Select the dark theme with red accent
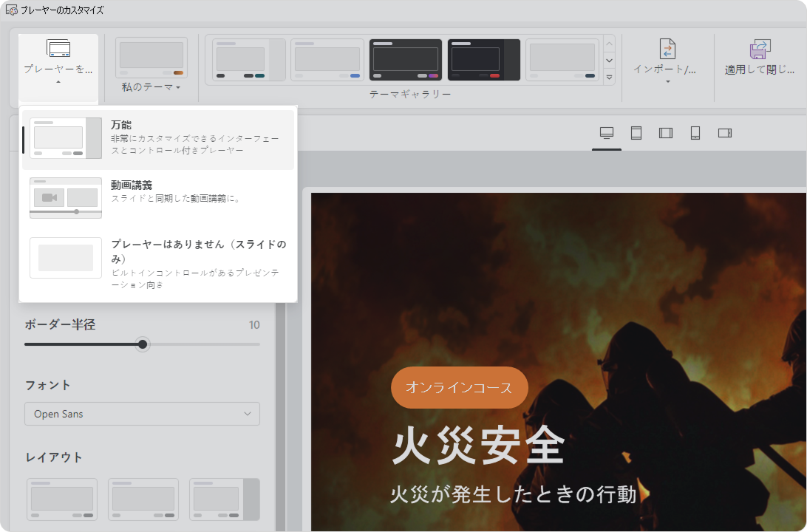 (x=484, y=60)
